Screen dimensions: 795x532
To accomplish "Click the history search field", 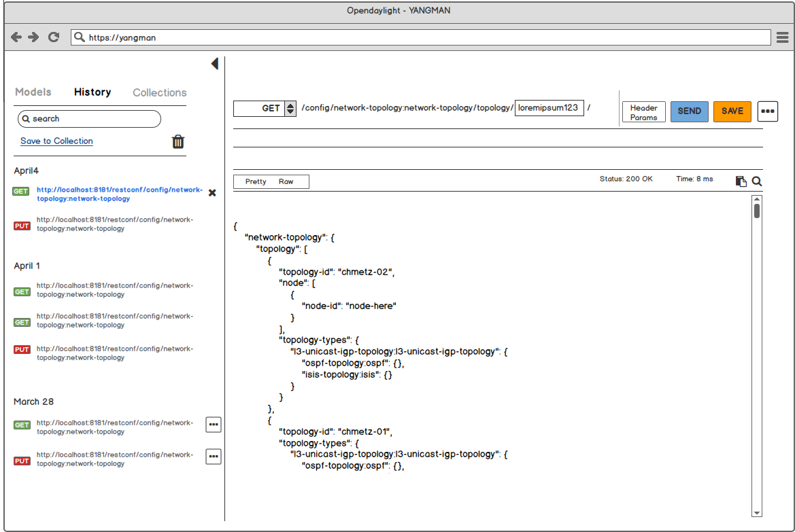I will click(x=89, y=118).
